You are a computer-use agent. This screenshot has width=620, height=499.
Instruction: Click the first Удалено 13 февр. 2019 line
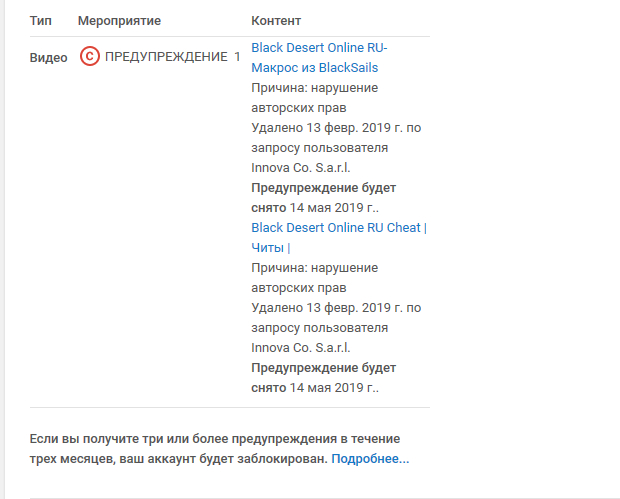pos(335,128)
